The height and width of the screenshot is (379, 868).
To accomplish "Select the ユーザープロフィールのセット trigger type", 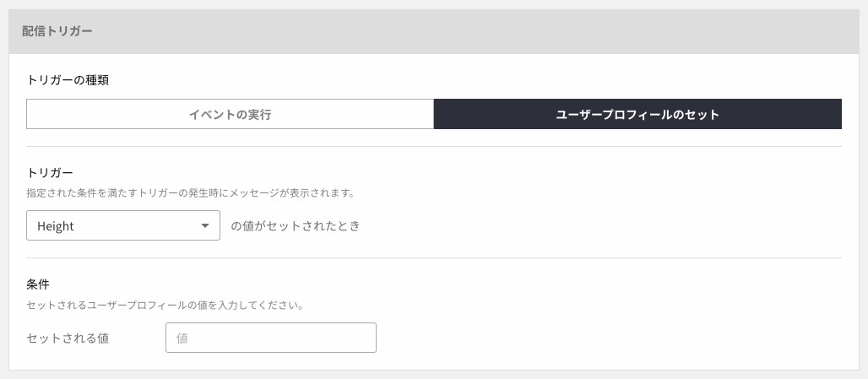I will coord(637,114).
